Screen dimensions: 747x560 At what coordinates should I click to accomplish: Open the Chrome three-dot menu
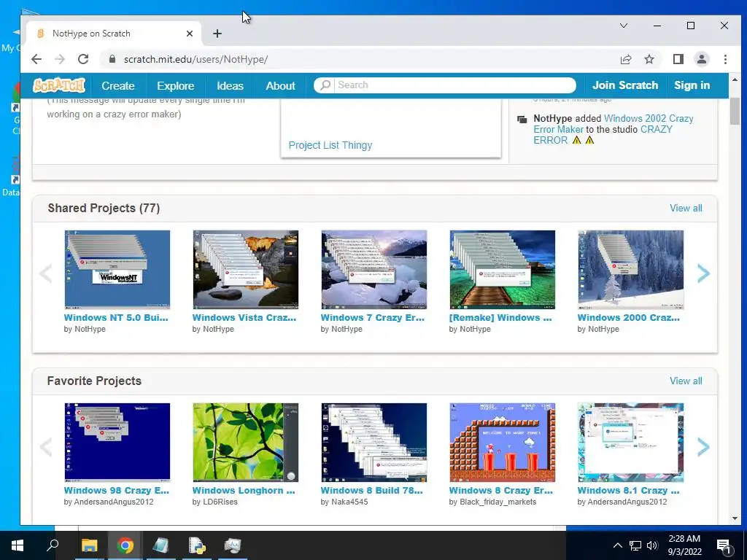725,59
